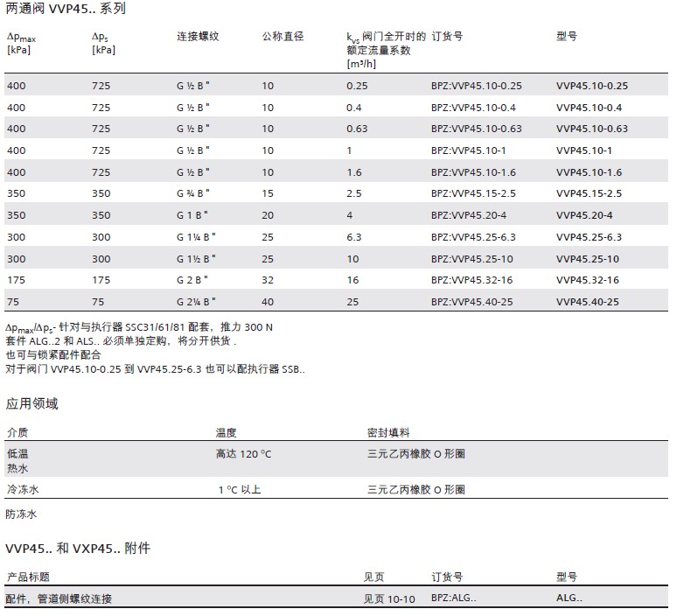This screenshot has height=616, width=677.
Task: Select order number BPZ:VVP45.10-0.4
Action: [x=473, y=108]
